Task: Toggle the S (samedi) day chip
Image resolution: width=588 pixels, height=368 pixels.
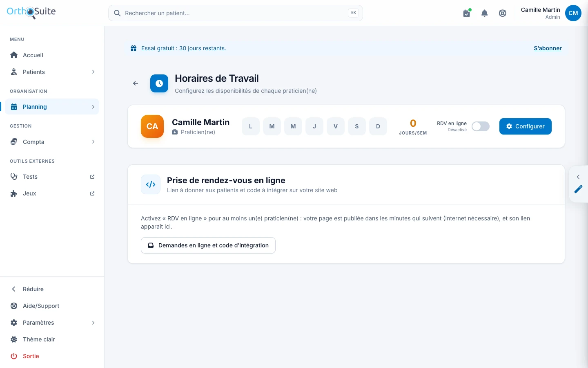Action: [357, 126]
